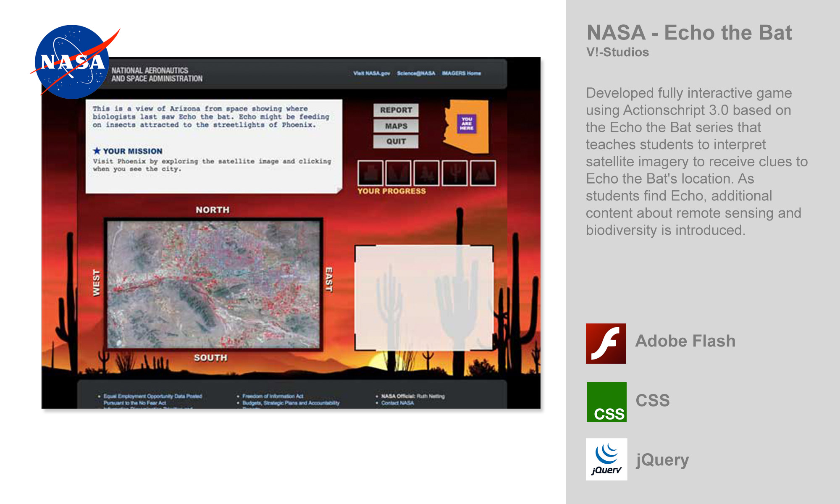Select the saguaro cactus progress box
The image size is (840, 504).
coord(454,173)
